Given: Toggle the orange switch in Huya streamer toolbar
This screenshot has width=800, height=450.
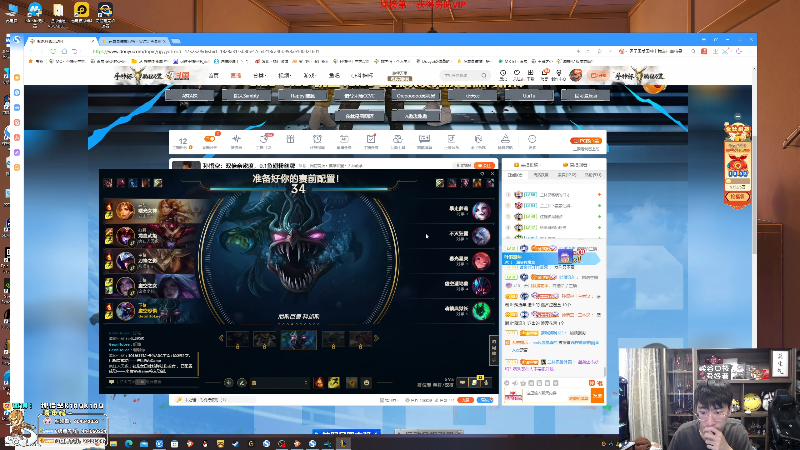Looking at the screenshot, I should (209, 139).
